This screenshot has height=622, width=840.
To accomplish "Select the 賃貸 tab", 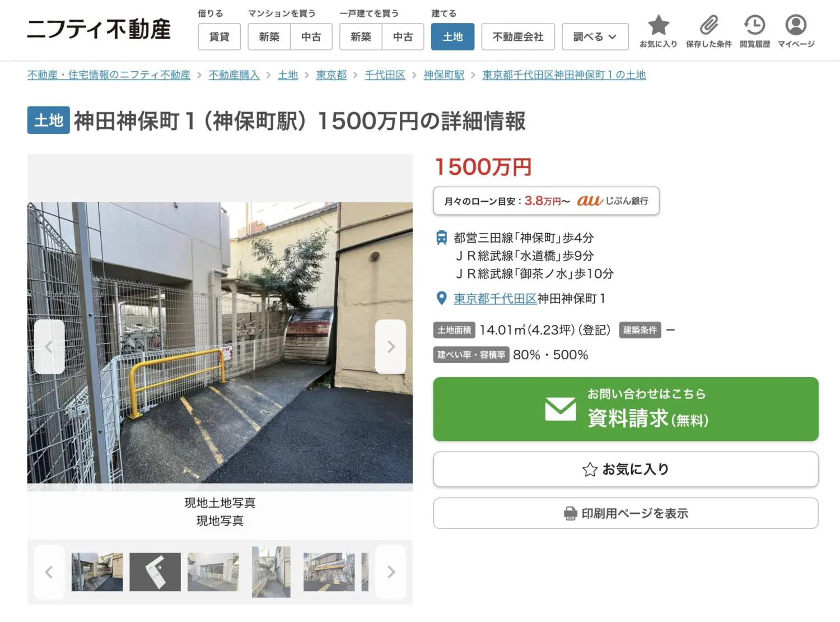I will pos(219,37).
